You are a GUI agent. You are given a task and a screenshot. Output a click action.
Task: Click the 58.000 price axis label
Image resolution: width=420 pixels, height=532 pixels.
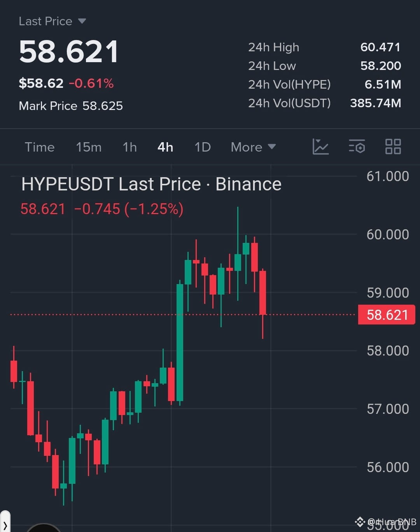[x=388, y=351]
